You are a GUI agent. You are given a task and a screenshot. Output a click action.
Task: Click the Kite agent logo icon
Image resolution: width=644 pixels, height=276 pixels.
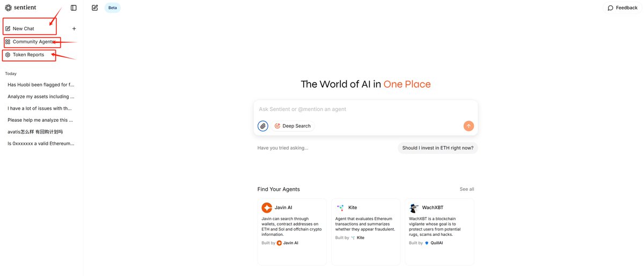[340, 207]
